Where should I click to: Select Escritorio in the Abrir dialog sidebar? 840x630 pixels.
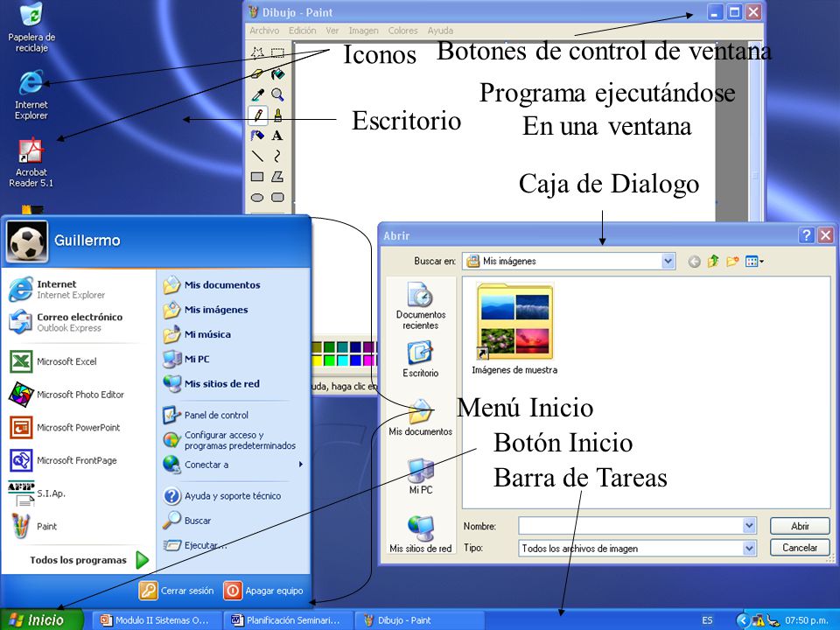[421, 360]
